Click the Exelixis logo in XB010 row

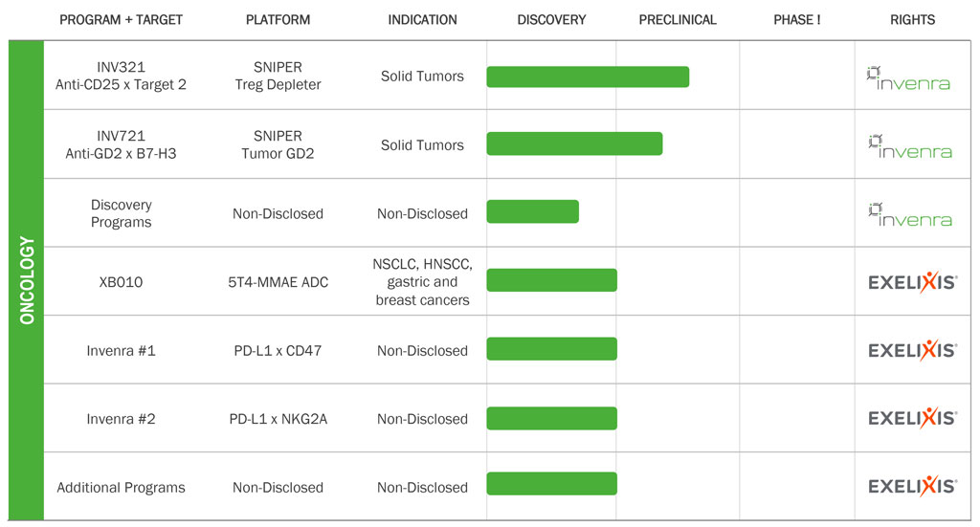[912, 281]
